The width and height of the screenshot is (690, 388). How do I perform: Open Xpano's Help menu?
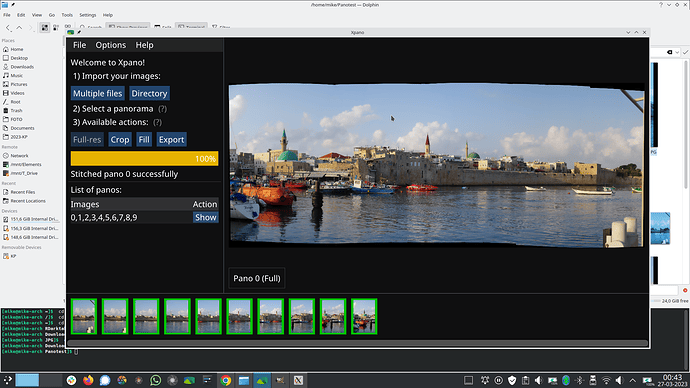click(x=144, y=45)
